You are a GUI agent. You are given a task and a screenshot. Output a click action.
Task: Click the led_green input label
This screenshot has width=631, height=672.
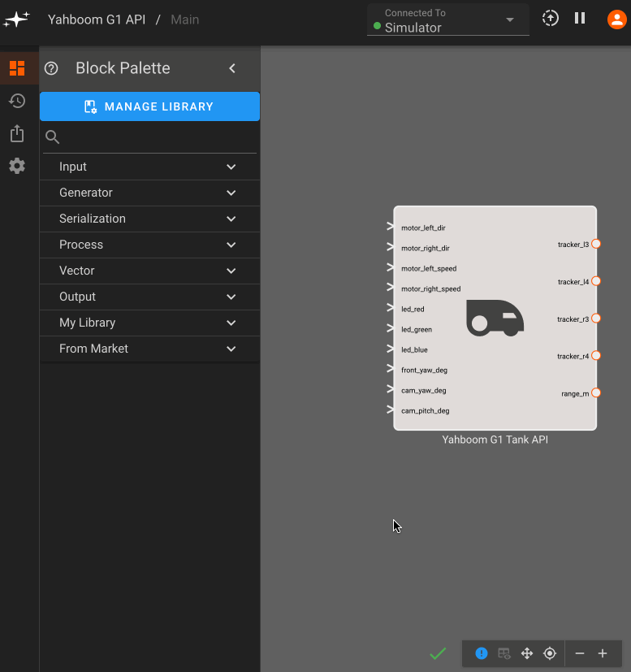click(x=417, y=330)
